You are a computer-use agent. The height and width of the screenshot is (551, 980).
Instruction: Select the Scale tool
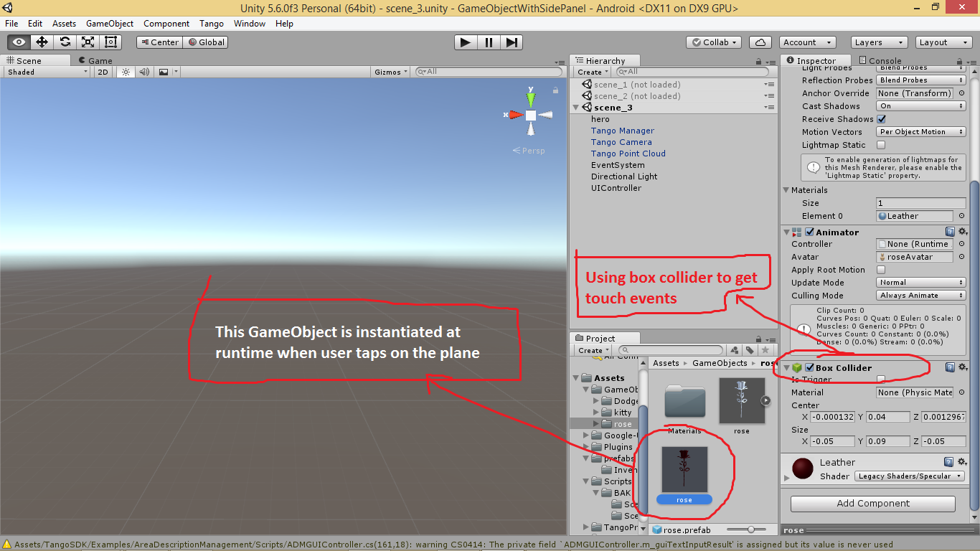(x=88, y=42)
